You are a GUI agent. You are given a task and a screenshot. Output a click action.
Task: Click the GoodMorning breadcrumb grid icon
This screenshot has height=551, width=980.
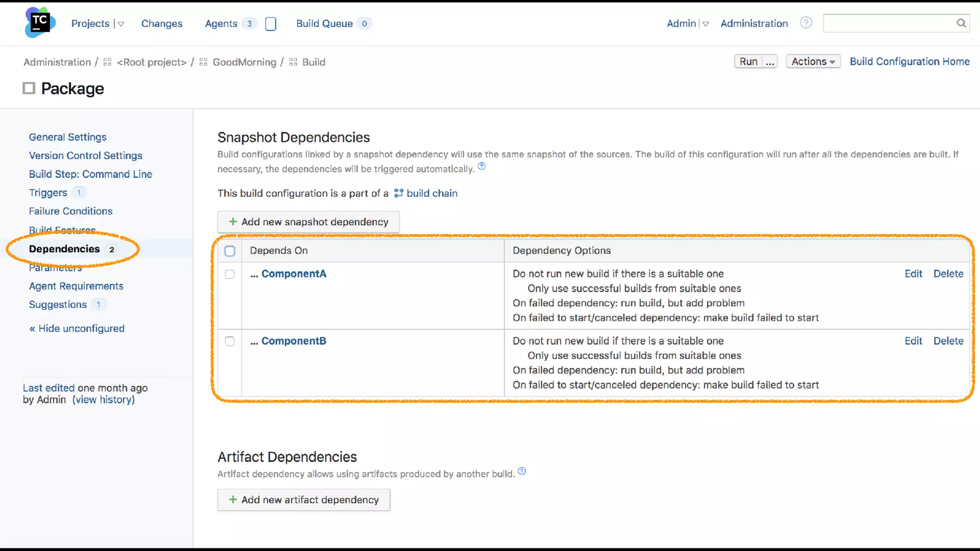[203, 62]
